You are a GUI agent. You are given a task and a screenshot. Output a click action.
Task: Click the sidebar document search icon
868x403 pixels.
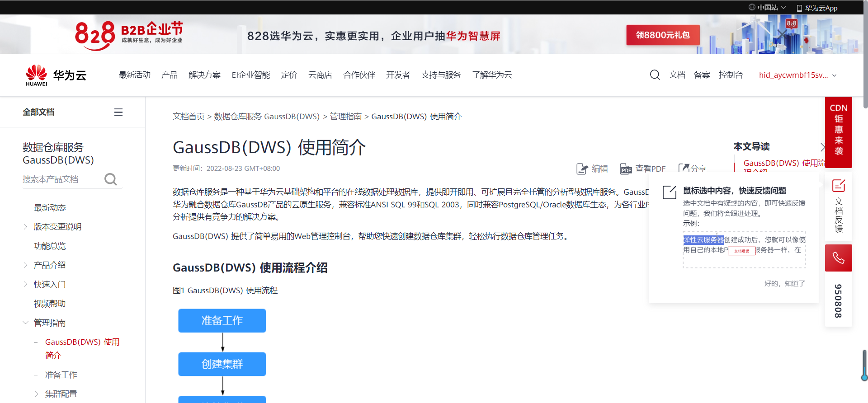point(111,179)
